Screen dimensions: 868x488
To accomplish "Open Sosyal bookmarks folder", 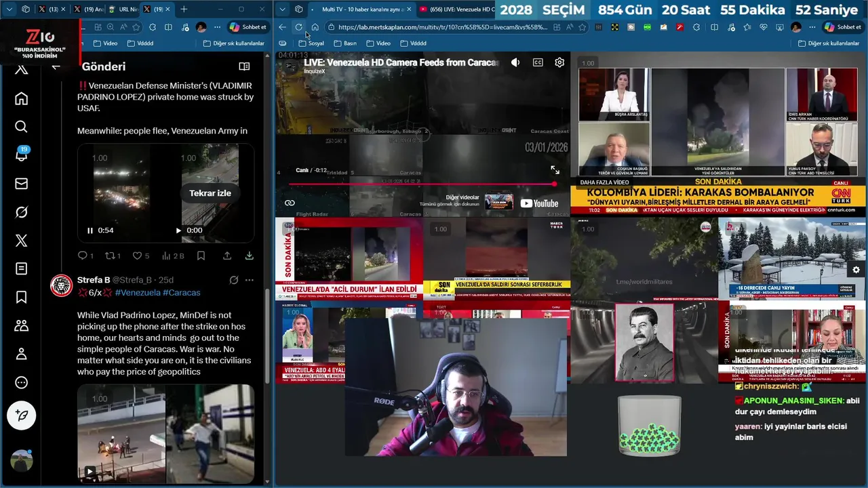I will click(311, 43).
